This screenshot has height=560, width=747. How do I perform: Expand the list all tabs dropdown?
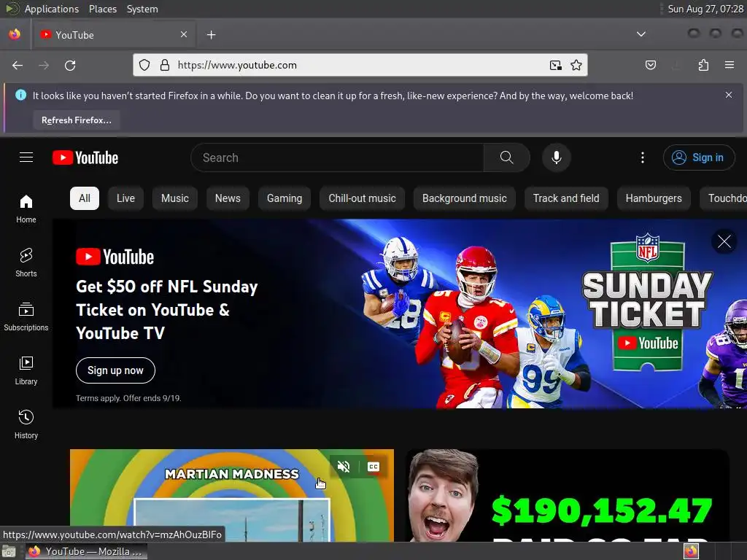coord(641,34)
